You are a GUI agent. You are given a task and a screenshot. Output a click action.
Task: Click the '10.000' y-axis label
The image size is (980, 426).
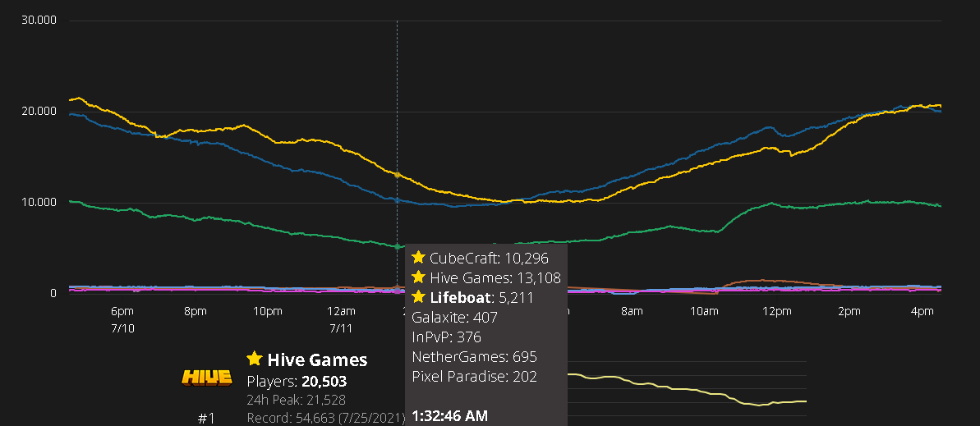point(39,202)
